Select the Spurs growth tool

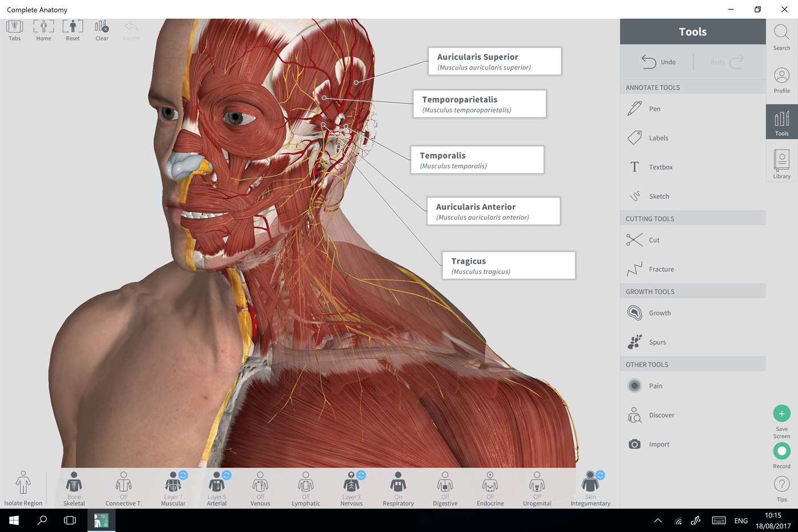click(692, 342)
